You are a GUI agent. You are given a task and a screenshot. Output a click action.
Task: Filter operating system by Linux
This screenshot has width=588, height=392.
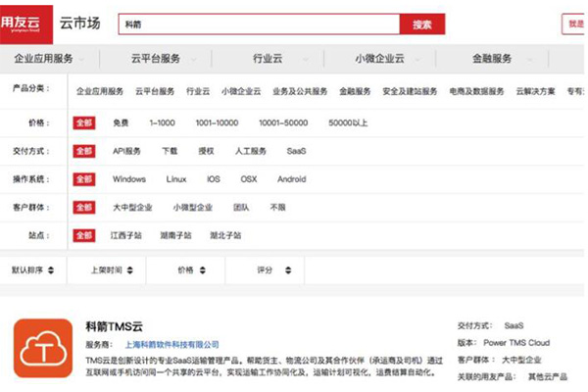pyautogui.click(x=176, y=179)
